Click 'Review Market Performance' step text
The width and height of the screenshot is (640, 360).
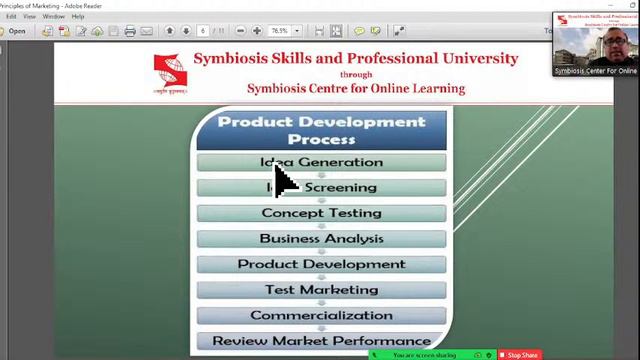322,341
